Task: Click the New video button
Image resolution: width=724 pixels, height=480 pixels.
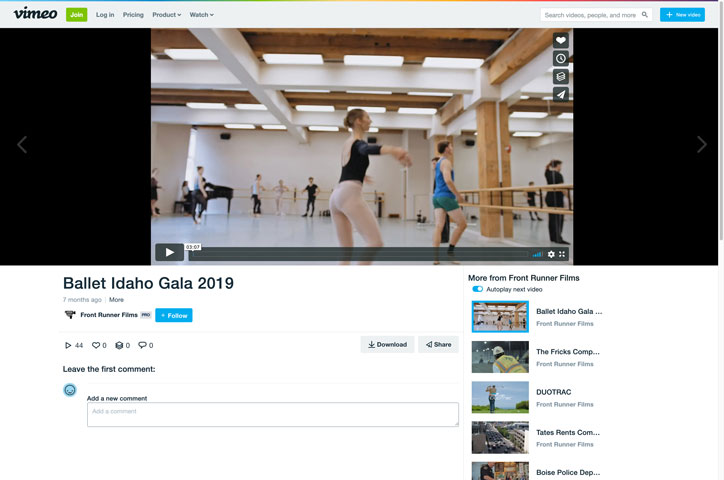Action: 682,15
